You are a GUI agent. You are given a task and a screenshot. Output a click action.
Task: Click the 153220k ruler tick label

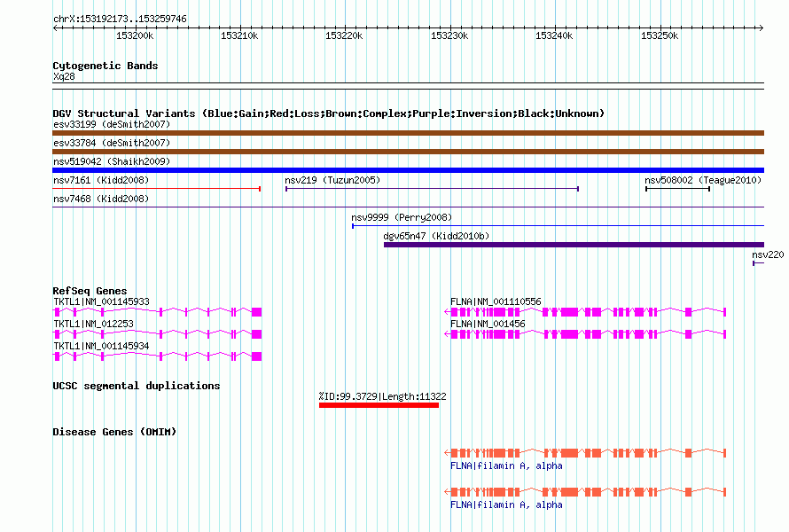(x=344, y=35)
